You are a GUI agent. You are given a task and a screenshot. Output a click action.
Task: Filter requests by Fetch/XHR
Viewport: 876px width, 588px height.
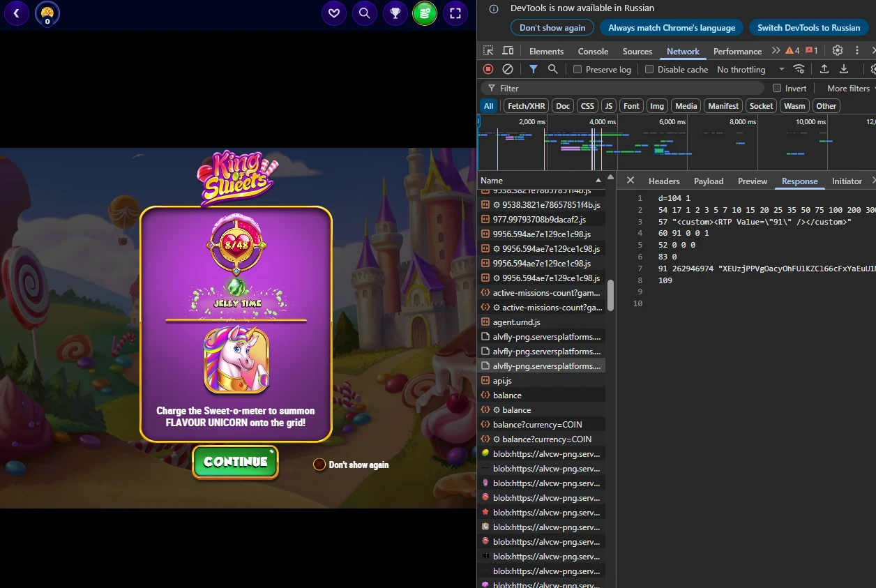pyautogui.click(x=527, y=106)
